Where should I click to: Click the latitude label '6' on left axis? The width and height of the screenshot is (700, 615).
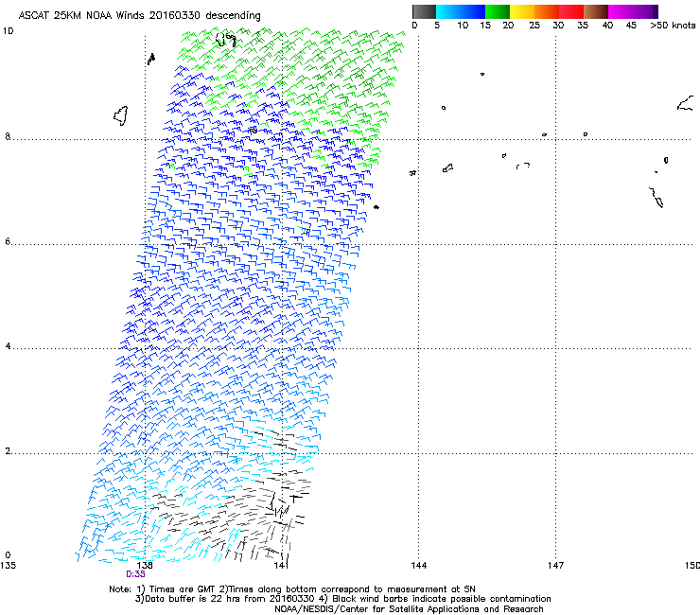(x=8, y=241)
